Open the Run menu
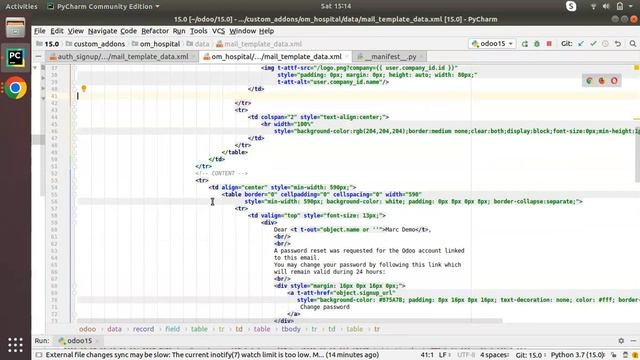Image resolution: width=640 pixels, height=360 pixels. [179, 31]
